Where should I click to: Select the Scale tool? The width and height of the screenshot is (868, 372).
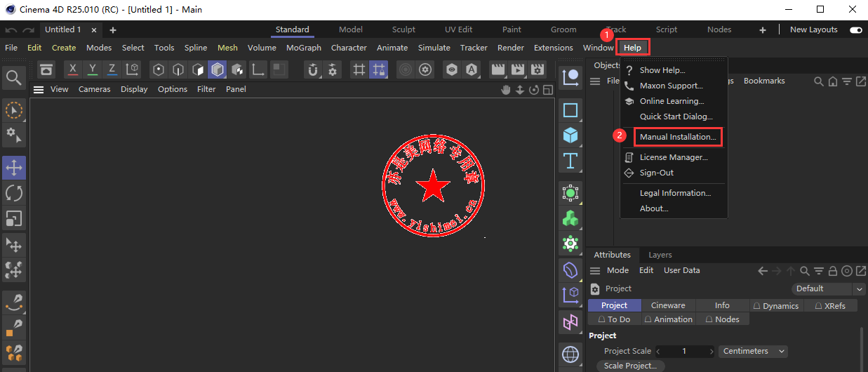[14, 218]
